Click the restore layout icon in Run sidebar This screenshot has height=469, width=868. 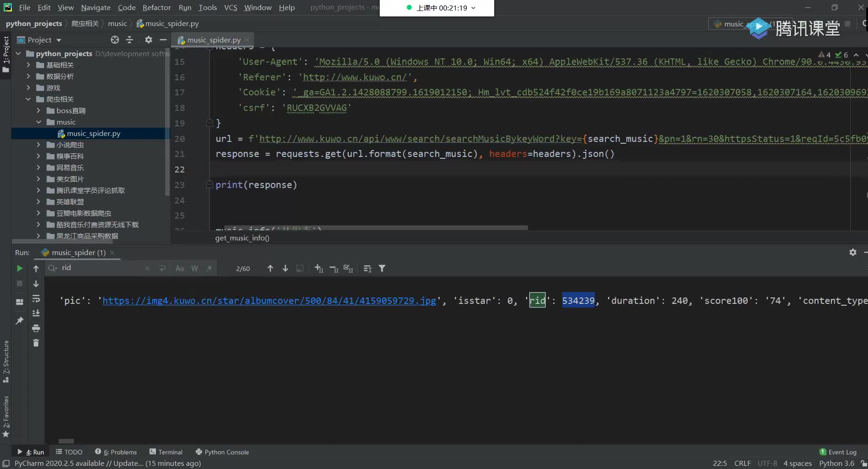20,302
